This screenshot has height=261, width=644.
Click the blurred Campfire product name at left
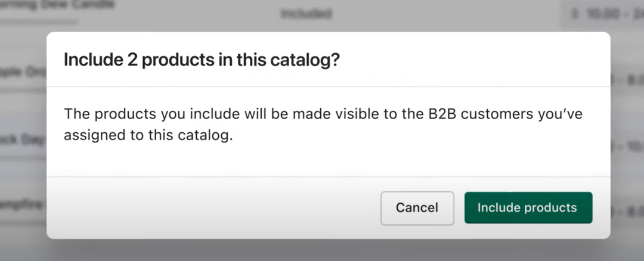[x=23, y=204]
